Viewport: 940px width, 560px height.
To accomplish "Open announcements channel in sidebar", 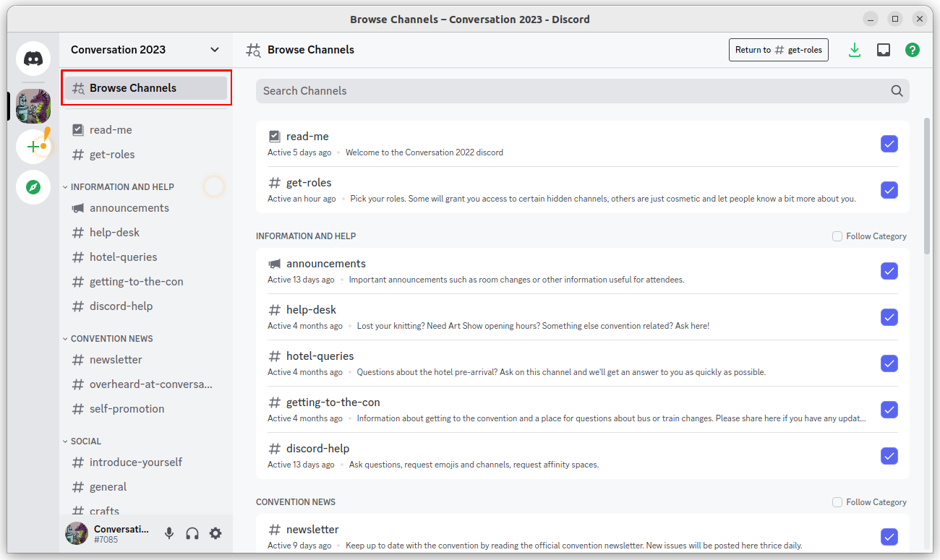I will coord(146,208).
